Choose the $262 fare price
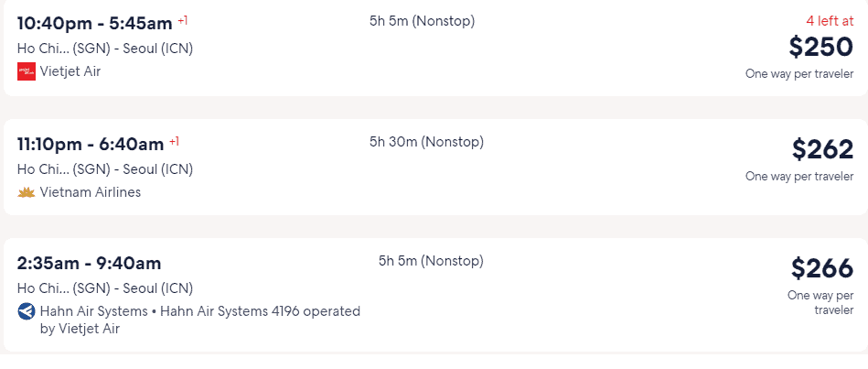This screenshot has width=868, height=369. coord(822,149)
